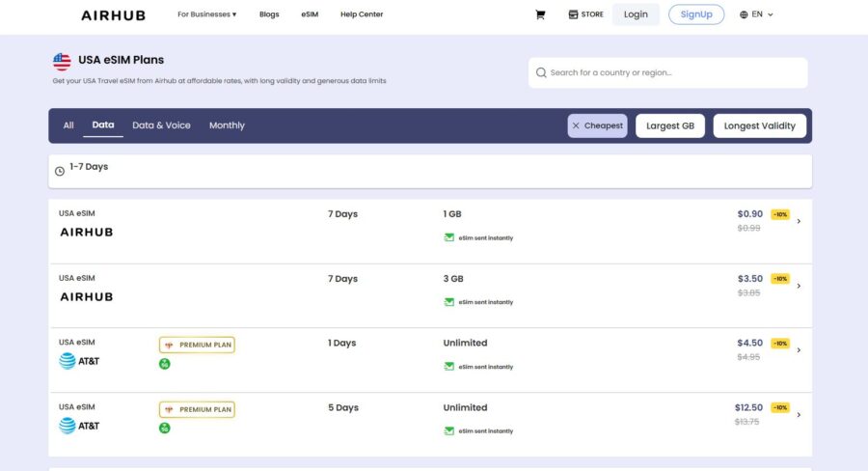Click -10% badge on $0.90 plan

pyautogui.click(x=780, y=214)
